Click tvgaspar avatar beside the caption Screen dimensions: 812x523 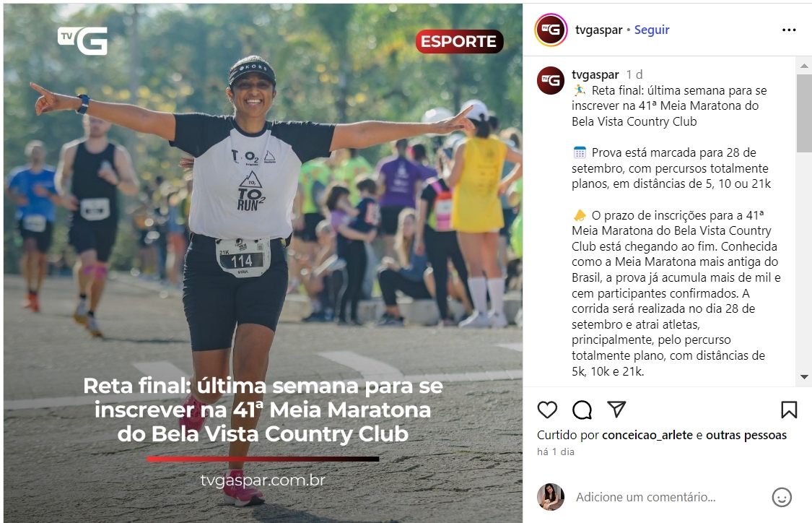pyautogui.click(x=551, y=80)
